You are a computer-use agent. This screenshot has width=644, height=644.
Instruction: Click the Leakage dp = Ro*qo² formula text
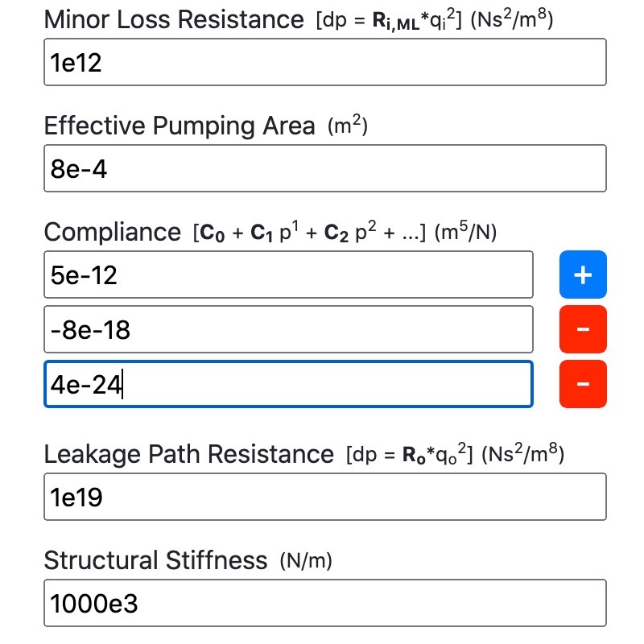click(410, 455)
